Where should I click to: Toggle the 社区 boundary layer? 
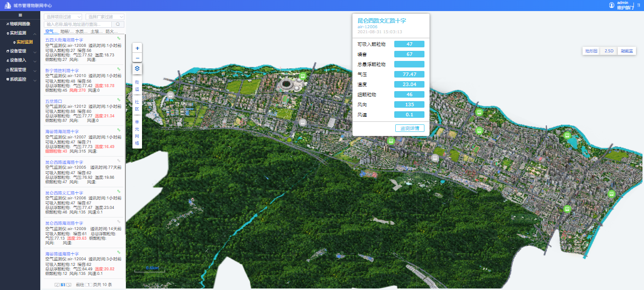click(x=137, y=105)
